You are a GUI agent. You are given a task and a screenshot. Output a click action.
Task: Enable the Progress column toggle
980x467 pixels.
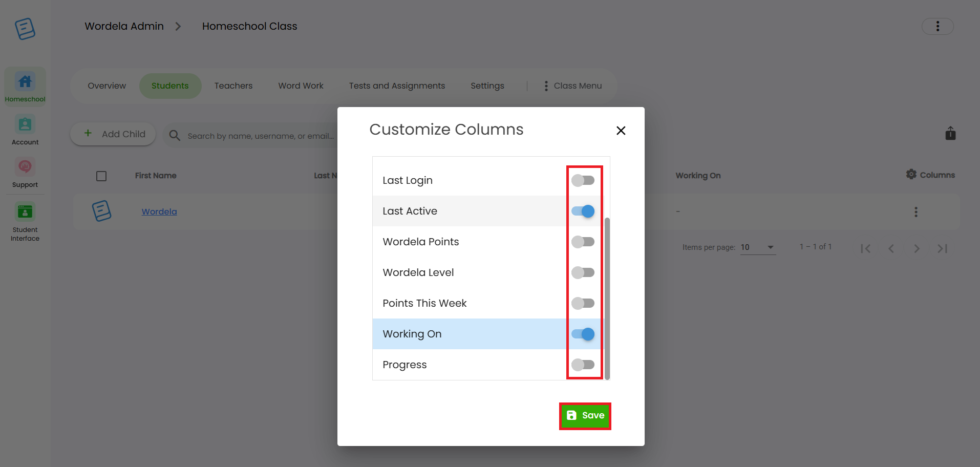click(x=583, y=365)
